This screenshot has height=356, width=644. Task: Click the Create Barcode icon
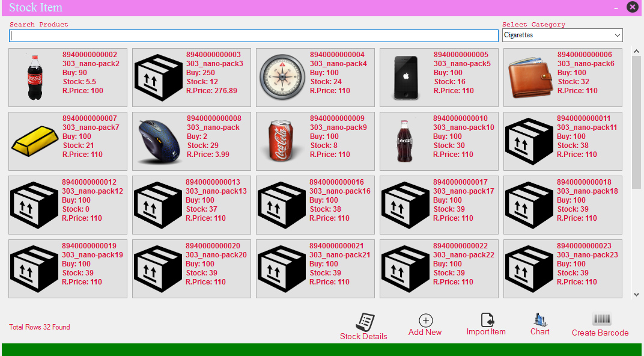pos(602,319)
